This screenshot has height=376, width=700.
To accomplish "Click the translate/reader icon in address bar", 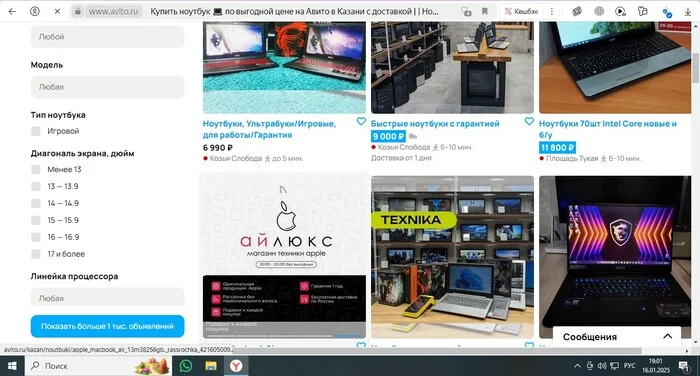I will [466, 12].
